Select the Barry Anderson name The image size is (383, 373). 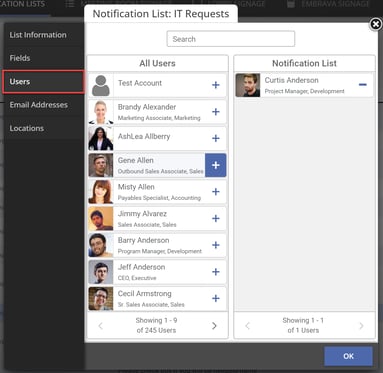143,240
